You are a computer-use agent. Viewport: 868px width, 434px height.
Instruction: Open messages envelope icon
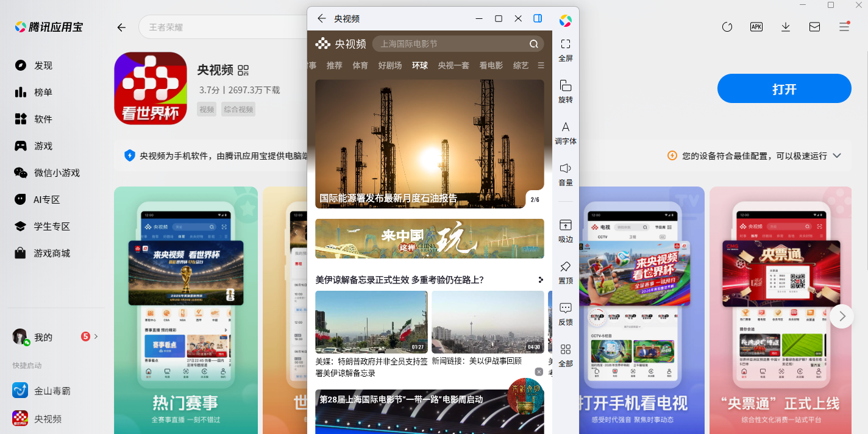815,27
